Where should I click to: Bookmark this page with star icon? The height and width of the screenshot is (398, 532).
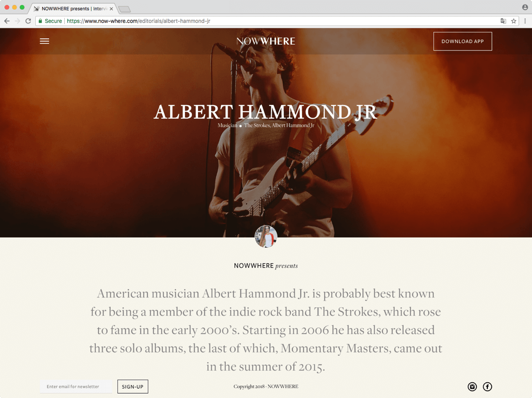click(x=514, y=21)
